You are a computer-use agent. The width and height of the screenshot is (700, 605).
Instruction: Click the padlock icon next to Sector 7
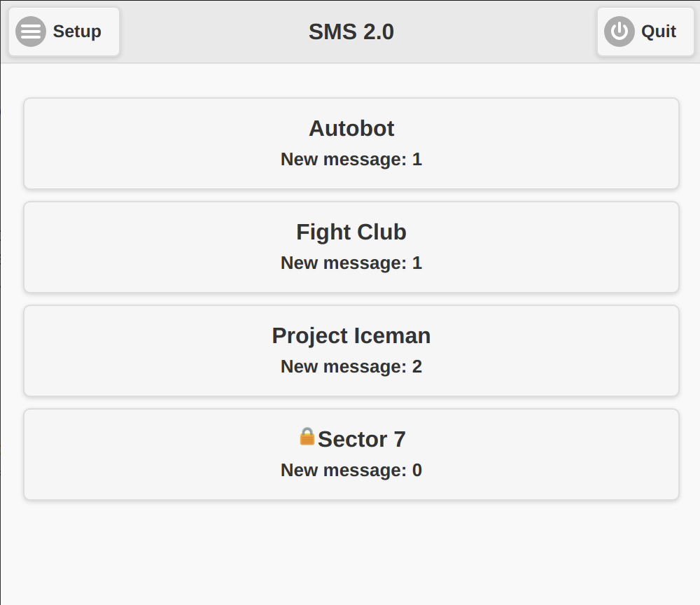pos(307,437)
